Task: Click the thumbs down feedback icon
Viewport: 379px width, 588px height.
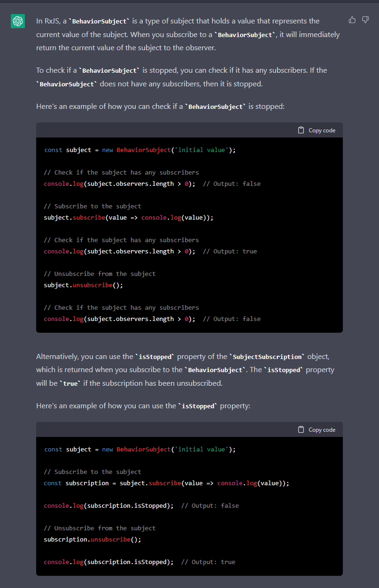Action: [x=365, y=20]
